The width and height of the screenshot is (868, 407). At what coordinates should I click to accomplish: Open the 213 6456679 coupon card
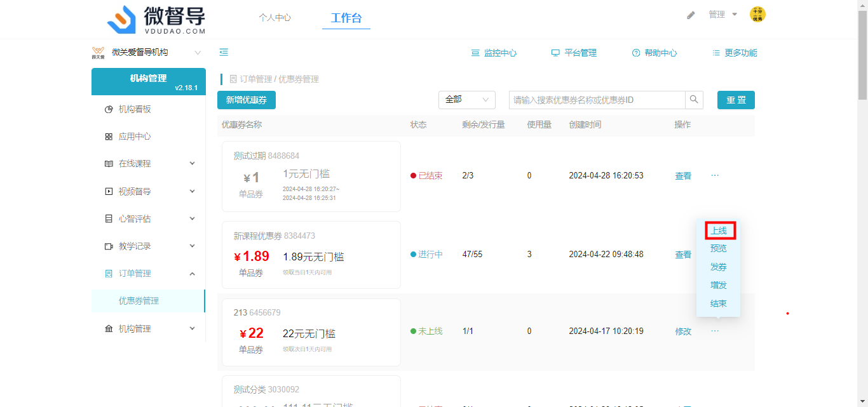click(x=311, y=332)
